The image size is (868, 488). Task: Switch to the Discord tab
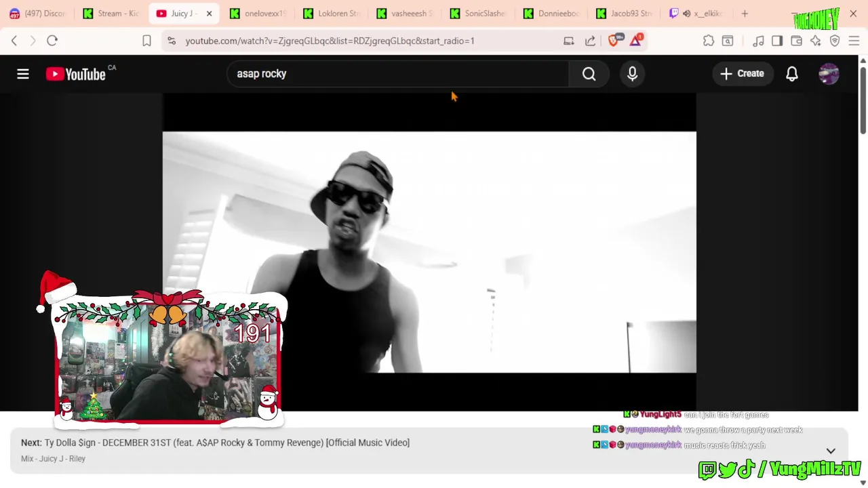(37, 14)
